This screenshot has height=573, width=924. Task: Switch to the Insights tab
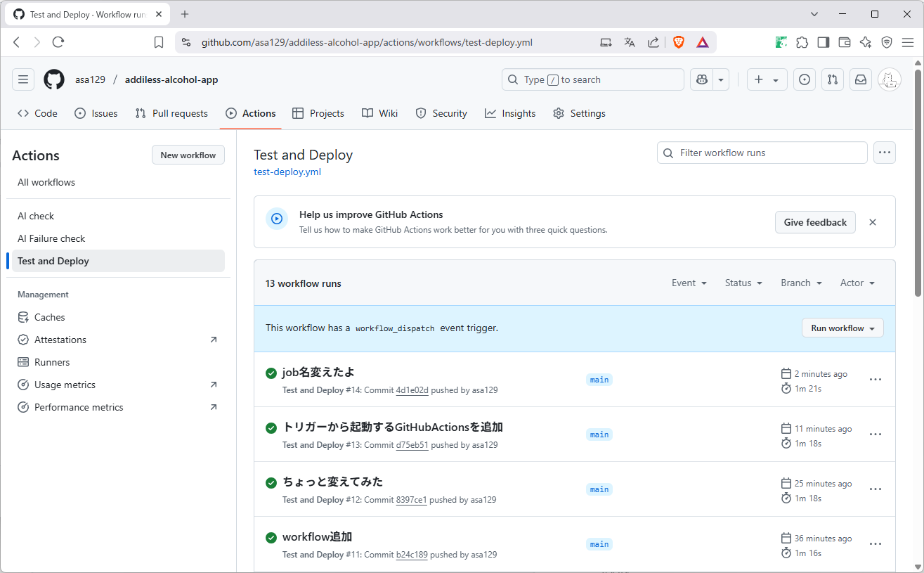pyautogui.click(x=510, y=113)
